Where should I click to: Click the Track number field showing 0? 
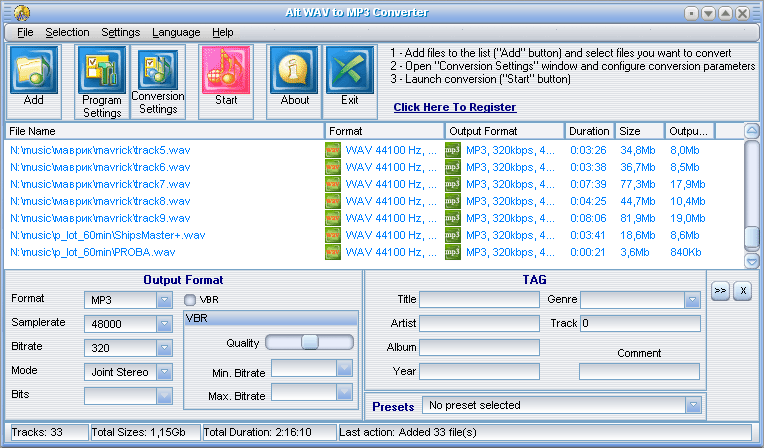point(640,323)
